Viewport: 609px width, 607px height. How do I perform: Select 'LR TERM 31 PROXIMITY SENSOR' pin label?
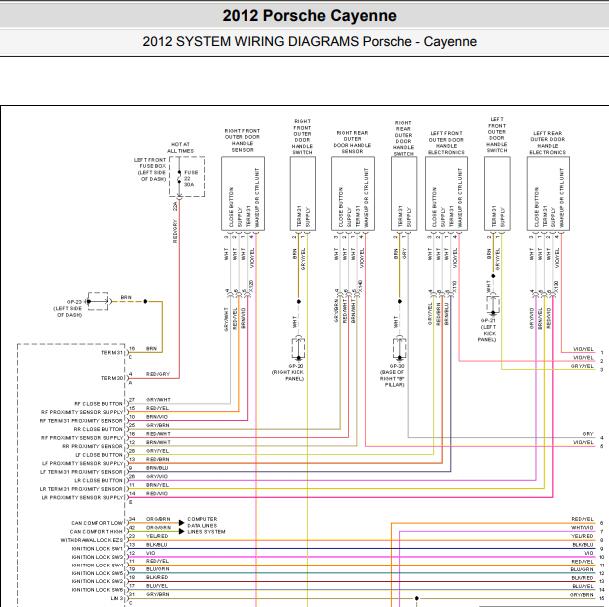(81, 489)
